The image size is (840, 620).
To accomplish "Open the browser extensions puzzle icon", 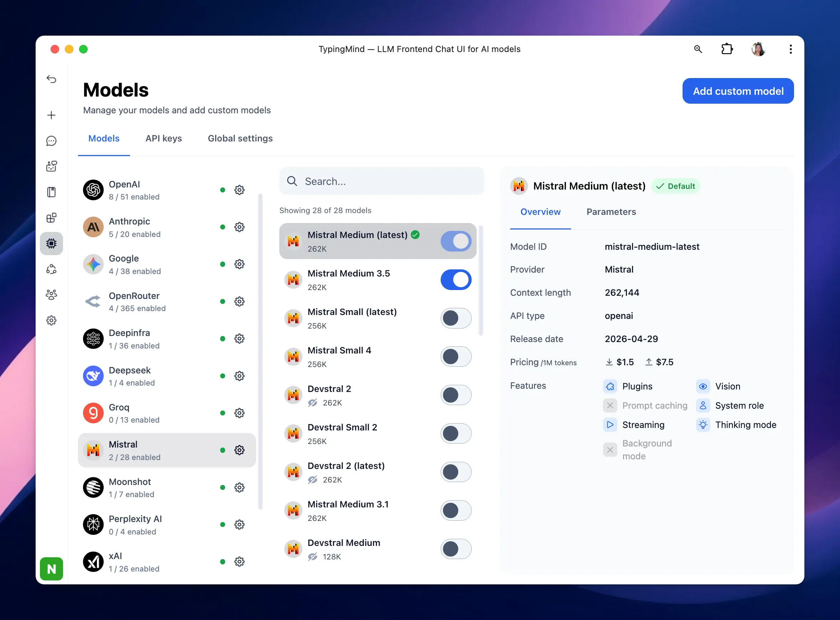I will (727, 49).
